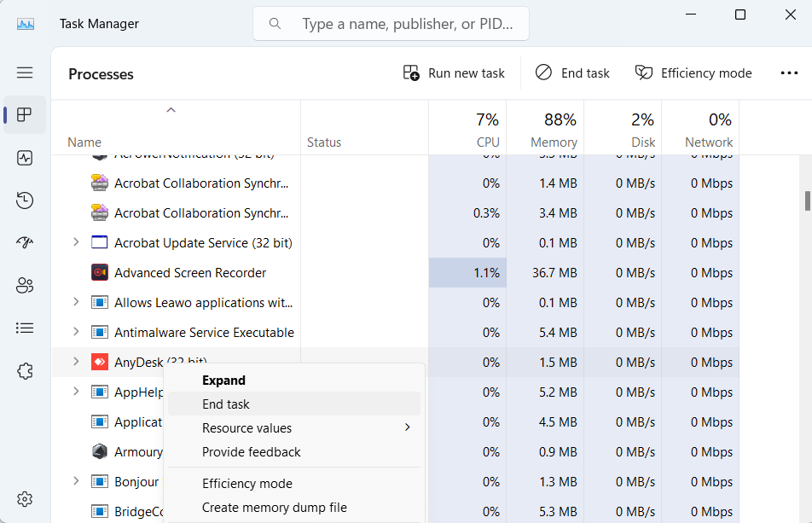Open the Services page in sidebar

[x=25, y=371]
